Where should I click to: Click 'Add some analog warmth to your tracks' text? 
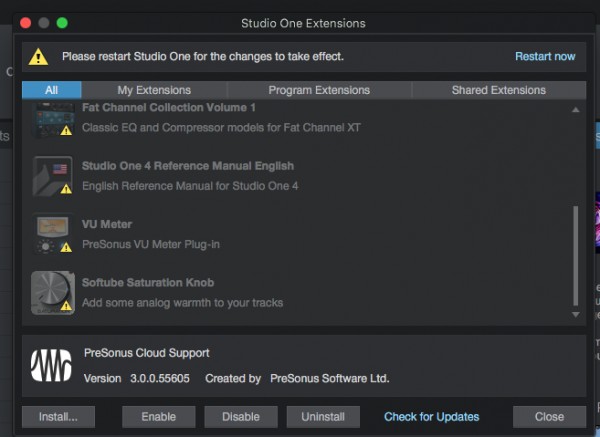pos(183,303)
